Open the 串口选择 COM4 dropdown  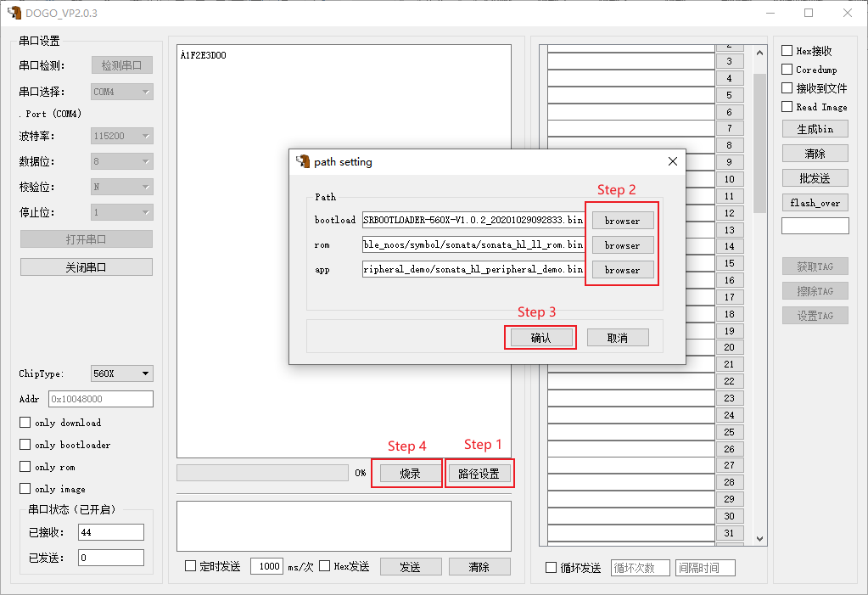[x=122, y=92]
